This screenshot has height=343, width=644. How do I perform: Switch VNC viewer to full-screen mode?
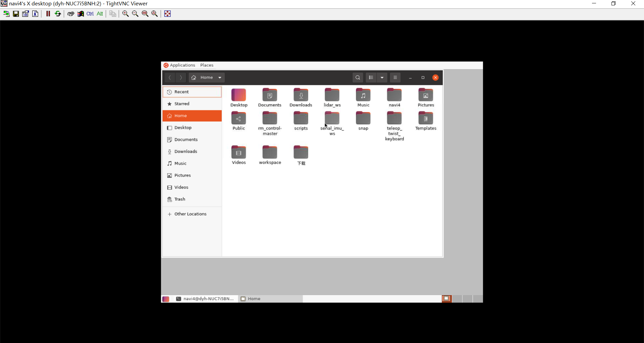coord(167,14)
